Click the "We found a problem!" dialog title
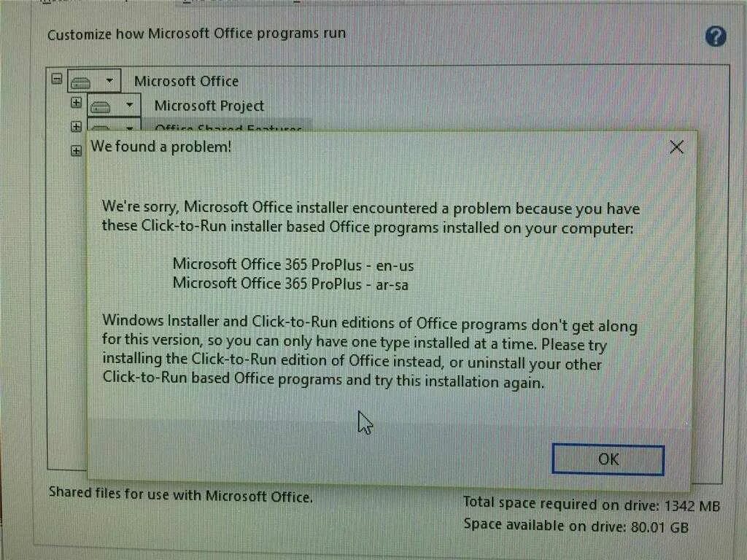This screenshot has width=747, height=560. pos(160,146)
